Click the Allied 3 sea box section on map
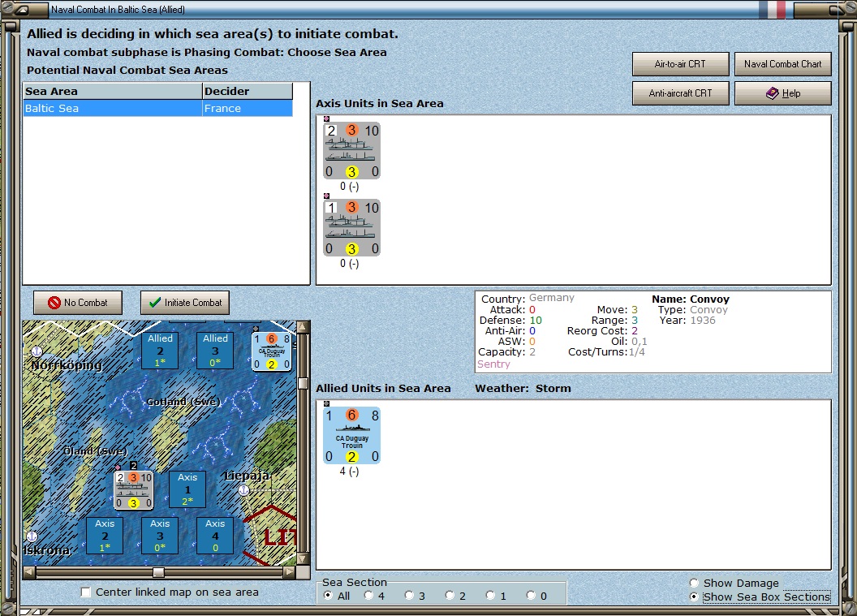Image resolution: width=857 pixels, height=616 pixels. click(215, 351)
